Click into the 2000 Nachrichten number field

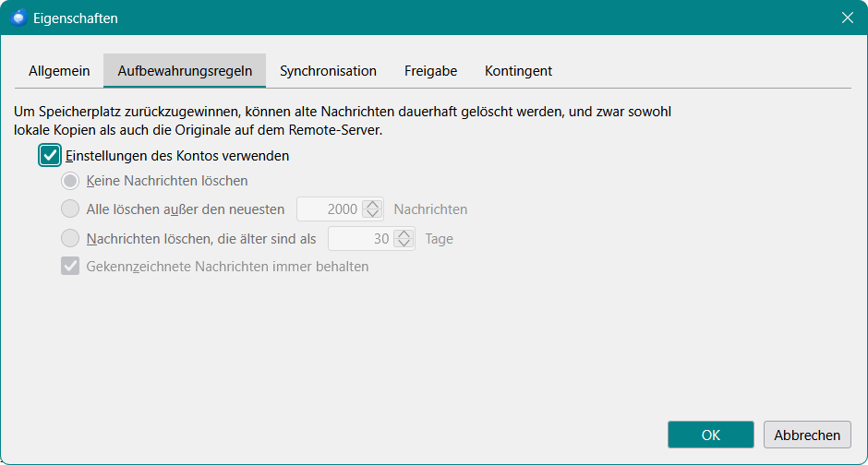[330, 209]
